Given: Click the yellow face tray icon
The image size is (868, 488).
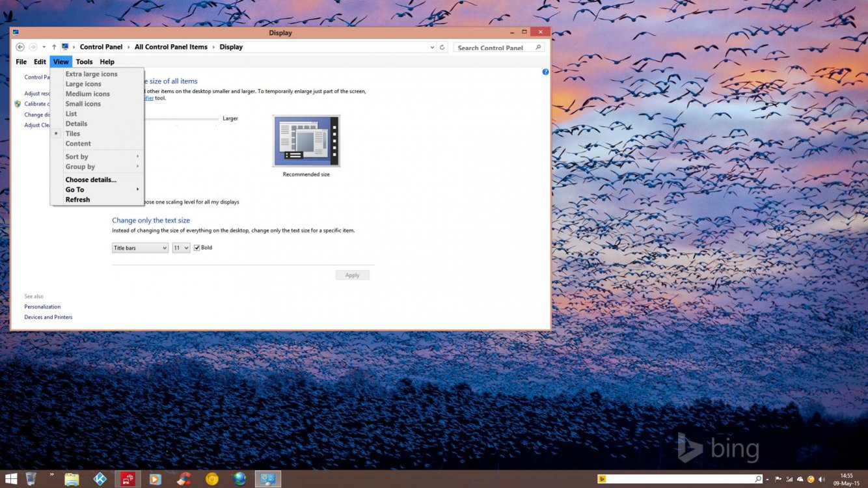Looking at the screenshot, I should point(811,480).
